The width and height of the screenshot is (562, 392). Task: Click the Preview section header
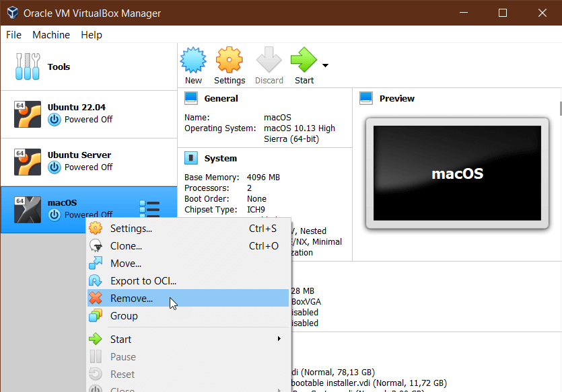pos(397,98)
